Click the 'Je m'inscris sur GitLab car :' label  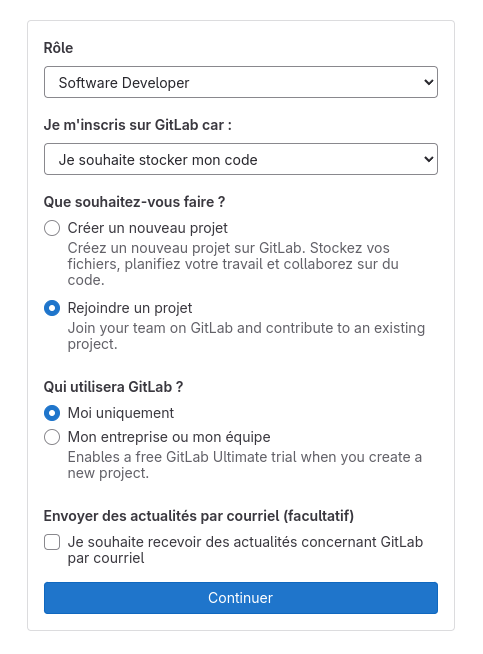click(138, 125)
